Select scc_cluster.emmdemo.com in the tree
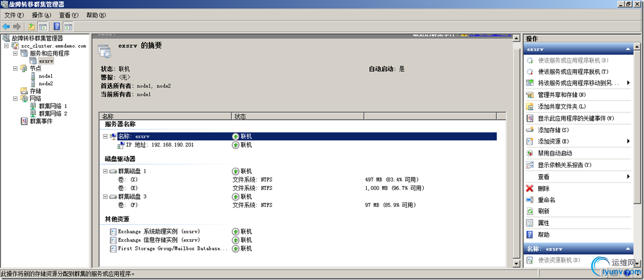Image resolution: width=644 pixels, height=280 pixels. (x=53, y=46)
